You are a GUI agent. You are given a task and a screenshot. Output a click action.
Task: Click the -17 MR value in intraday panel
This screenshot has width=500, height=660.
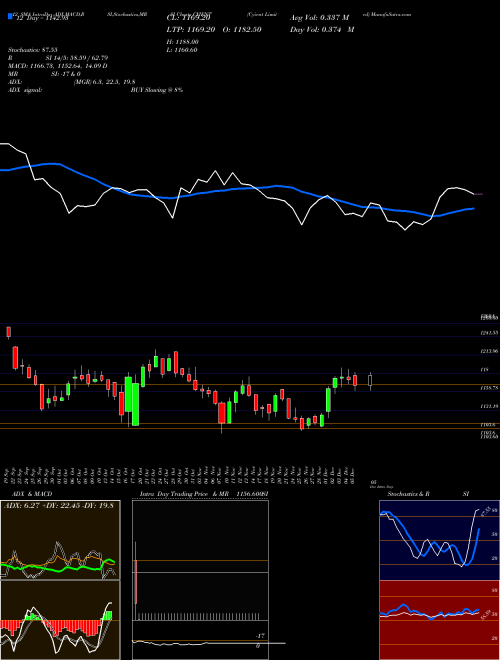pyautogui.click(x=260, y=636)
